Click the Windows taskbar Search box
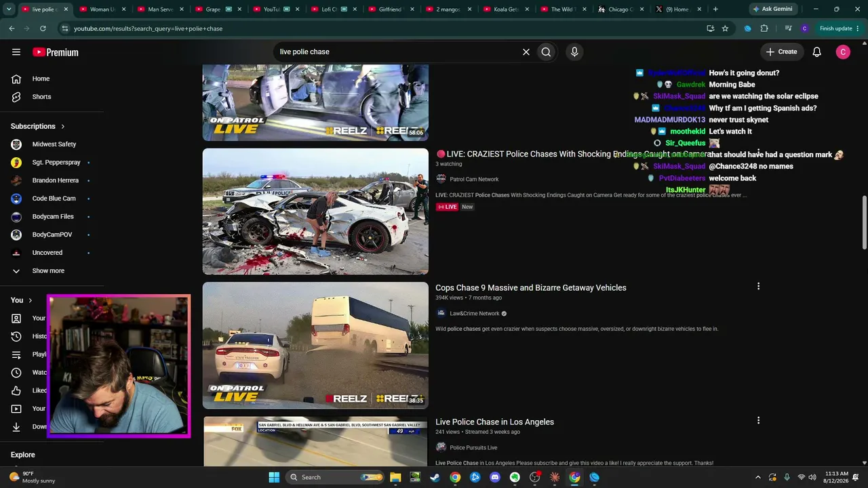Screen dimensions: 868x488 335,477
